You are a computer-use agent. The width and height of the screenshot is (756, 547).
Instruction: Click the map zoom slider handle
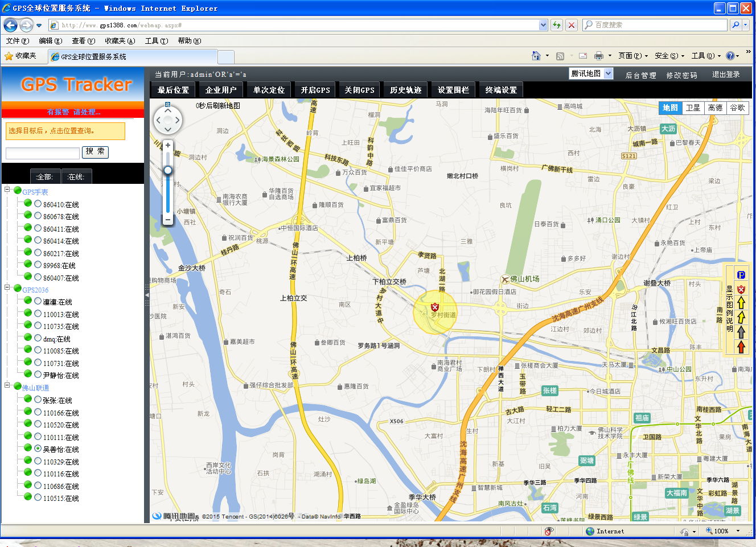point(168,170)
